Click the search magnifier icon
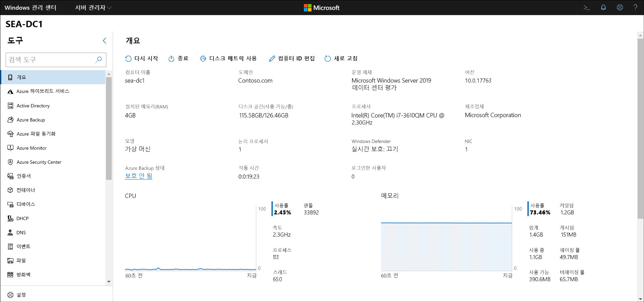The width and height of the screenshot is (644, 302). [99, 59]
